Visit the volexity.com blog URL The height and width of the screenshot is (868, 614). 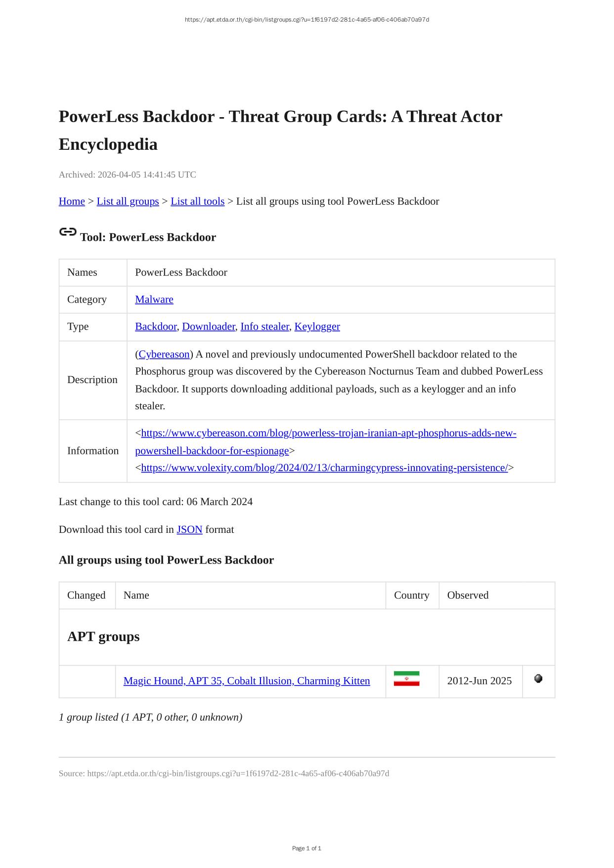(x=324, y=468)
